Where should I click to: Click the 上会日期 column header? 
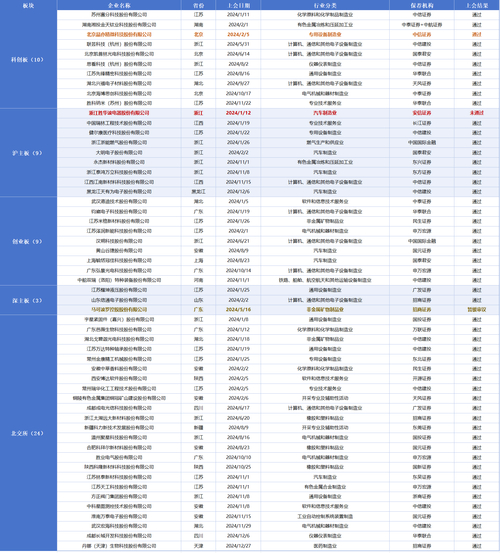pyautogui.click(x=238, y=5)
